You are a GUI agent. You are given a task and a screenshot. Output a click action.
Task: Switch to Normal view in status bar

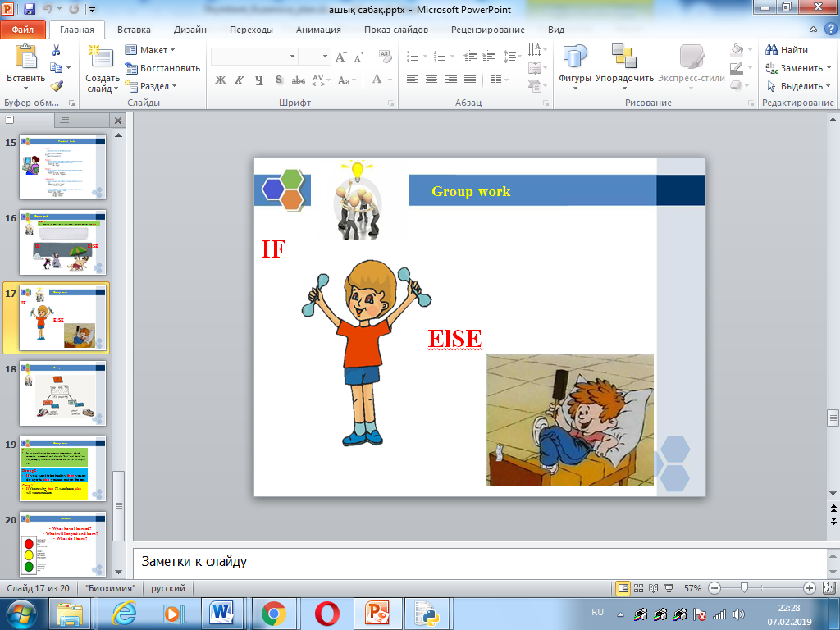coord(623,588)
